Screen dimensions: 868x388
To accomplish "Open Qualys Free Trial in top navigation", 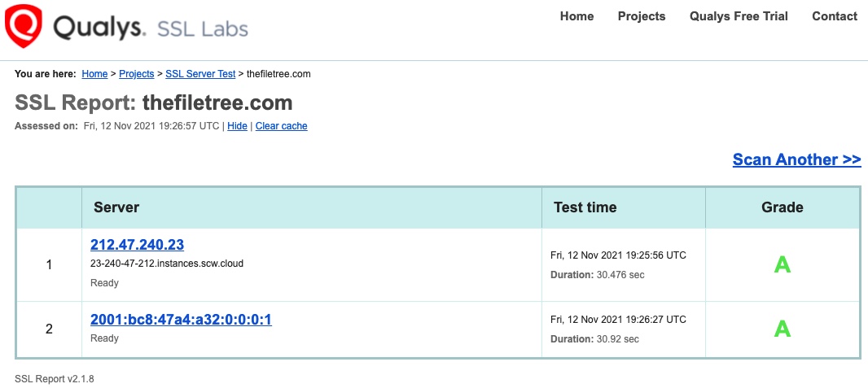I will [739, 16].
